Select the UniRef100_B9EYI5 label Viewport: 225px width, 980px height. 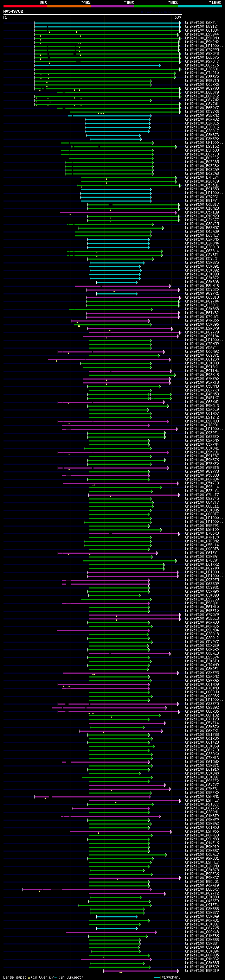(x=202, y=81)
